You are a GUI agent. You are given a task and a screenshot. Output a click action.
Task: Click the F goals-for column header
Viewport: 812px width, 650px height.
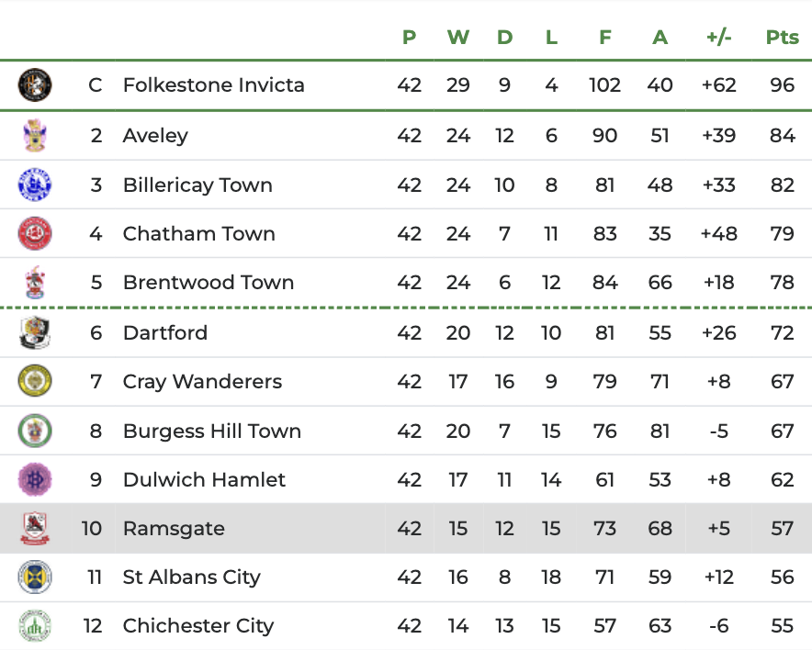[604, 38]
